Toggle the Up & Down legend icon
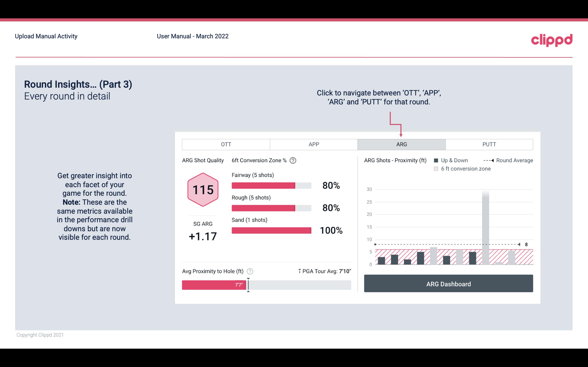The width and height of the screenshot is (588, 367). click(x=439, y=161)
